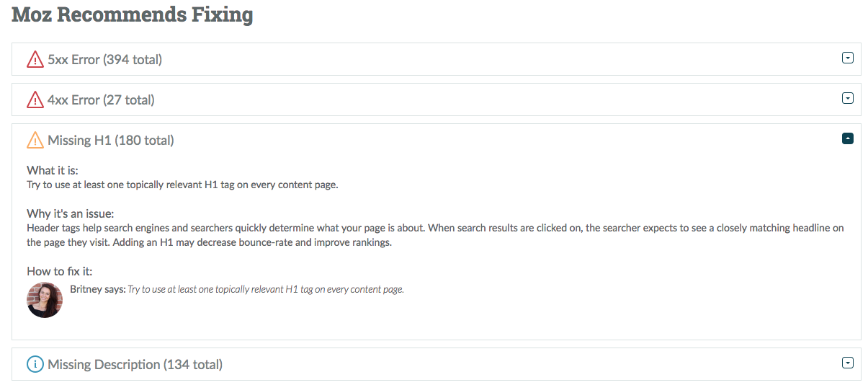Image resolution: width=868 pixels, height=385 pixels.
Task: Open the Missing Description (134 total) title
Action: (x=135, y=365)
